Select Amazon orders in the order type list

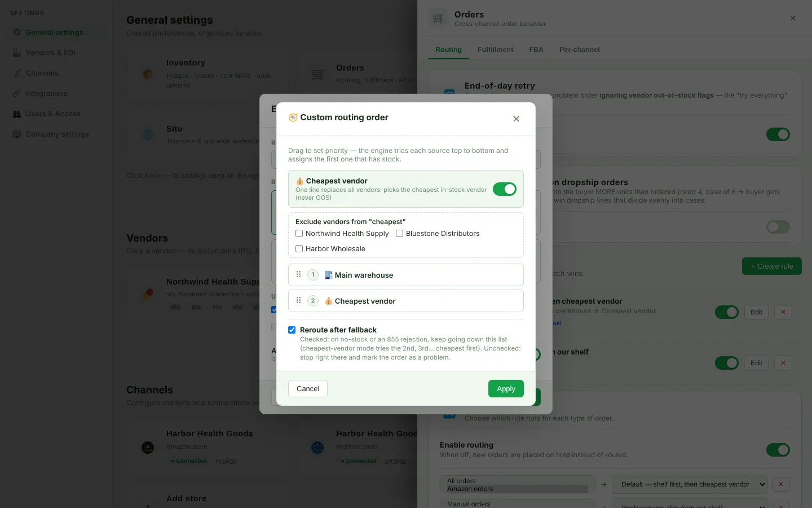tap(518, 489)
